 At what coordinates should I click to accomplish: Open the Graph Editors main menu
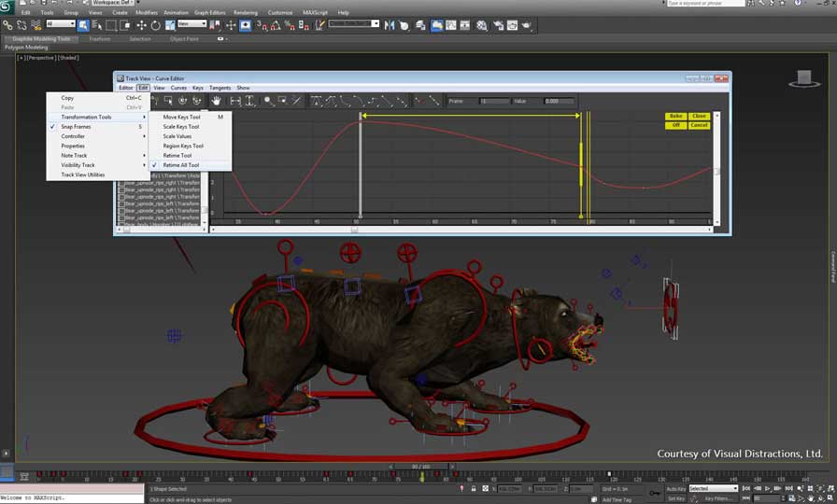click(x=209, y=12)
